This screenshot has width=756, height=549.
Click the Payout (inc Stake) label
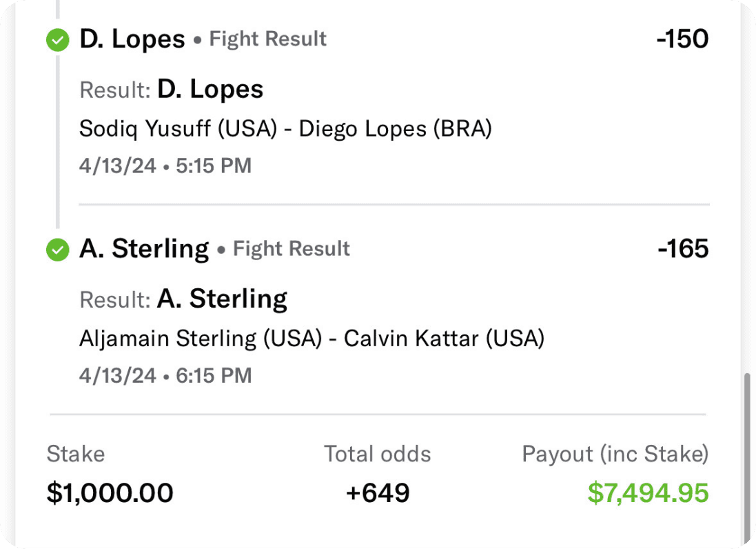coord(615,454)
